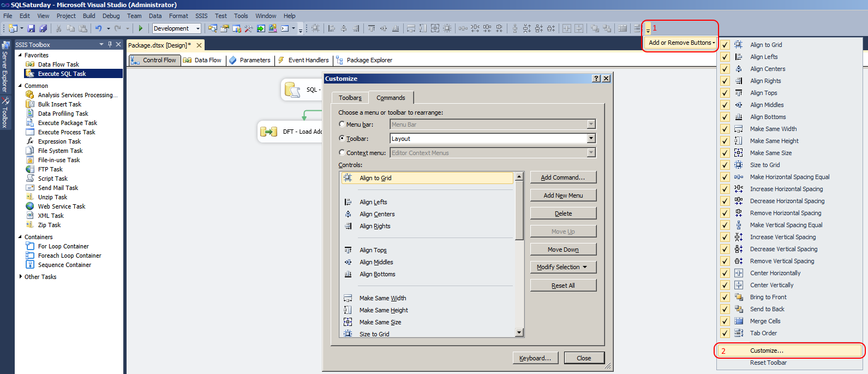Click Server Explorer side tab icon
Screen dimensions: 868x374
pos(5,46)
